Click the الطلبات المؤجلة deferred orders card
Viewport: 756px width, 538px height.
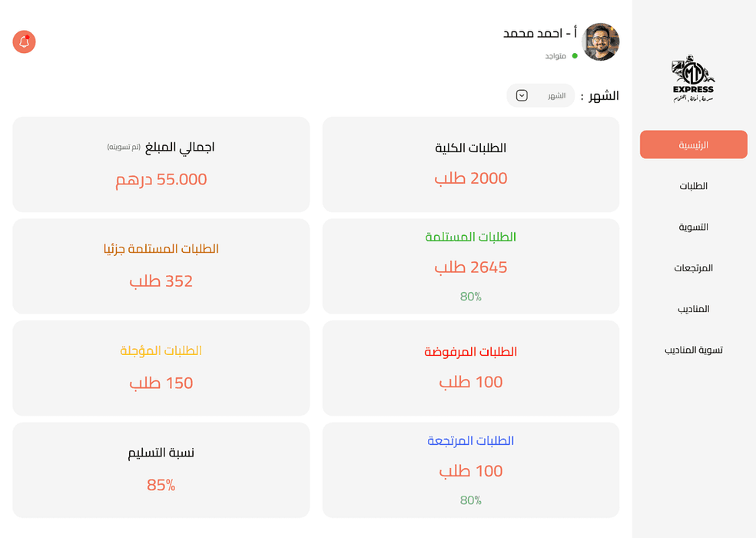pos(161,367)
